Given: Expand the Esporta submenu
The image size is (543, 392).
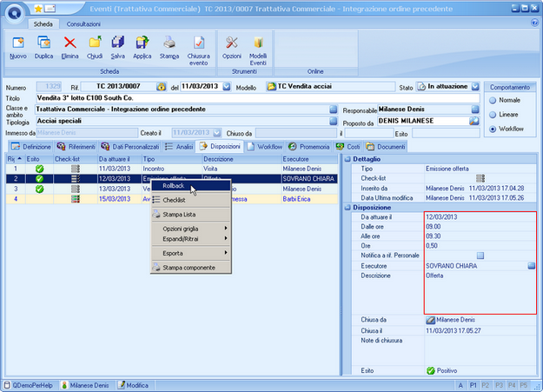Looking at the screenshot, I should click(x=191, y=253).
